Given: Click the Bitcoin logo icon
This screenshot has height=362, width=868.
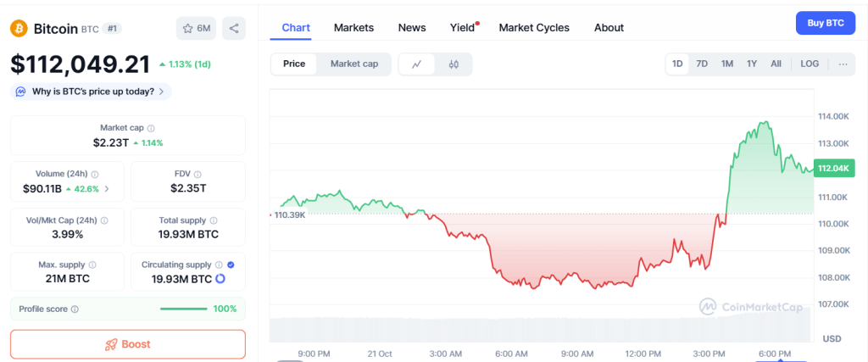Looking at the screenshot, I should pos(19,29).
